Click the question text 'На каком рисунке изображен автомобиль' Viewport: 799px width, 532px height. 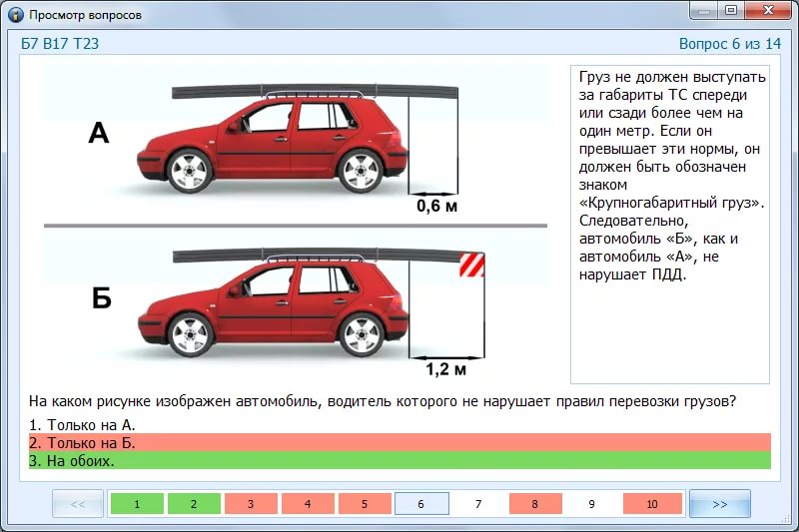176,401
